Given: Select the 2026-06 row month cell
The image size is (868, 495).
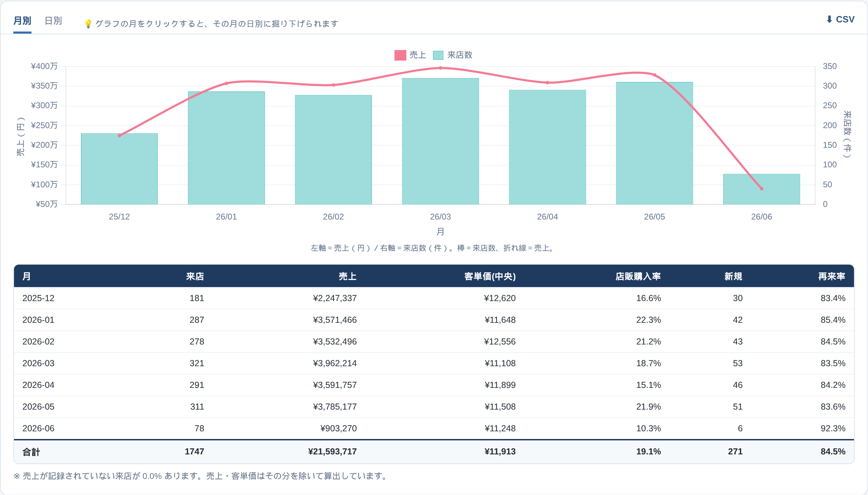Looking at the screenshot, I should [x=38, y=428].
